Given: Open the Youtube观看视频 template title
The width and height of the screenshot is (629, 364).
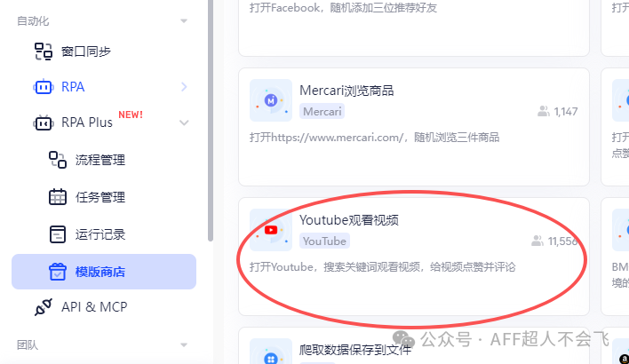Looking at the screenshot, I should coord(349,220).
